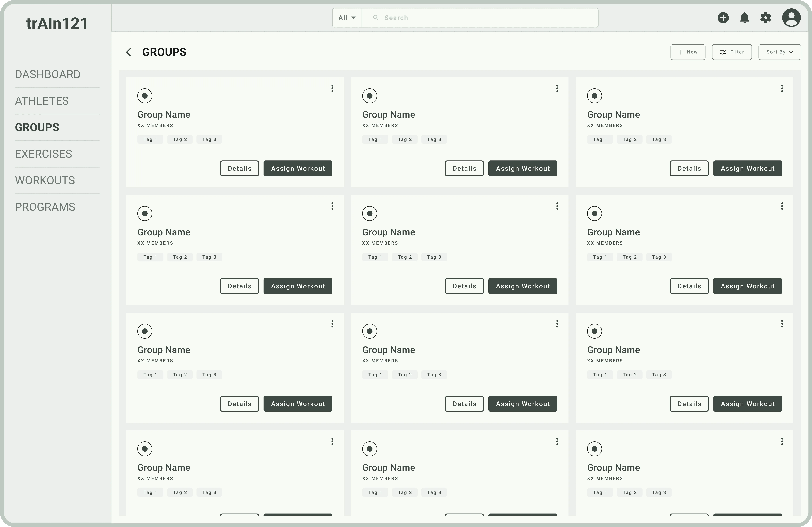812x527 pixels.
Task: Select the radio icon on the top-left group card
Action: [145, 96]
